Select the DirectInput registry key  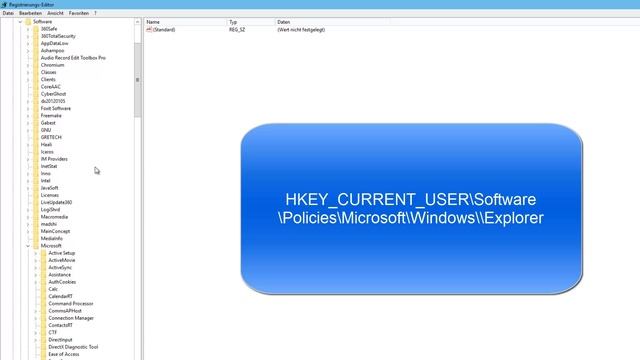tap(60, 340)
